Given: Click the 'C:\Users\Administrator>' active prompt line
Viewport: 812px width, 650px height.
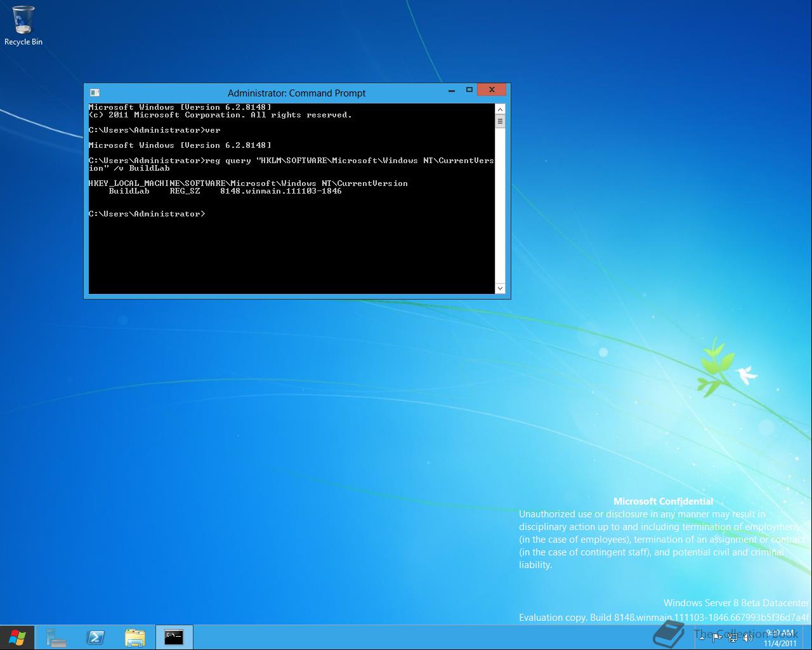Looking at the screenshot, I should pyautogui.click(x=147, y=214).
